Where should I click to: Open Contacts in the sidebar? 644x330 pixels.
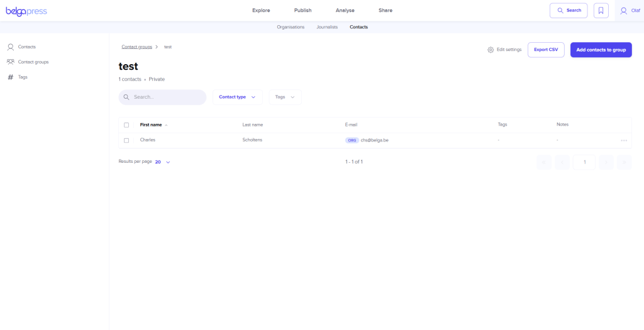26,47
